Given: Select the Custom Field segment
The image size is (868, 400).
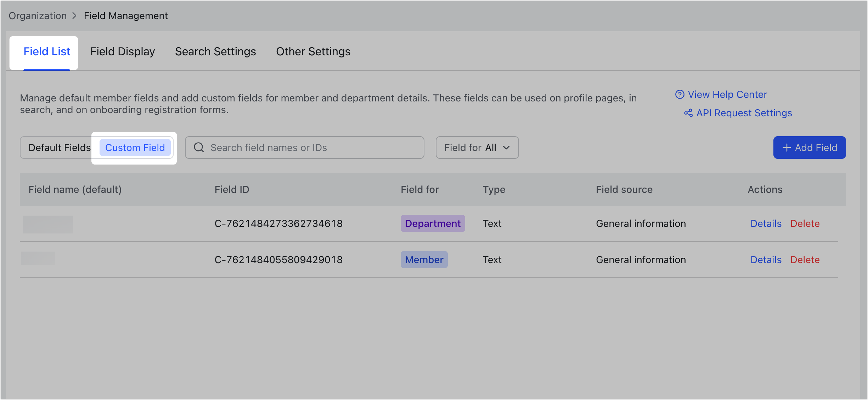Looking at the screenshot, I should pyautogui.click(x=135, y=148).
